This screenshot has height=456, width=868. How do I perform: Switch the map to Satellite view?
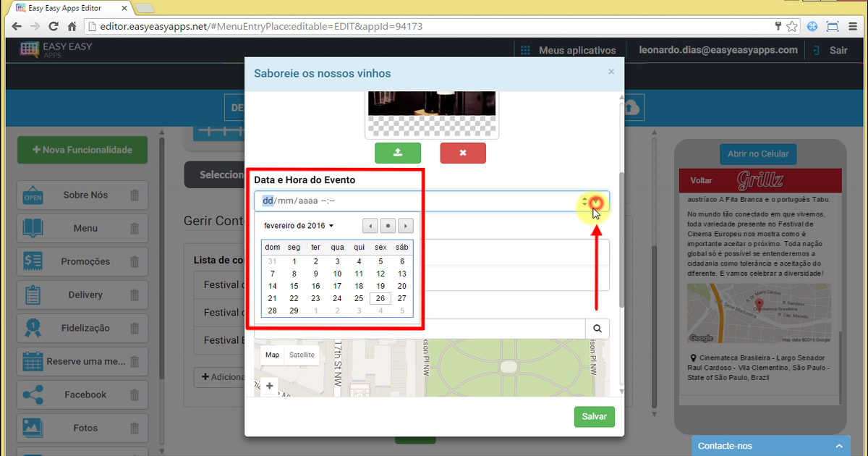[x=302, y=355]
